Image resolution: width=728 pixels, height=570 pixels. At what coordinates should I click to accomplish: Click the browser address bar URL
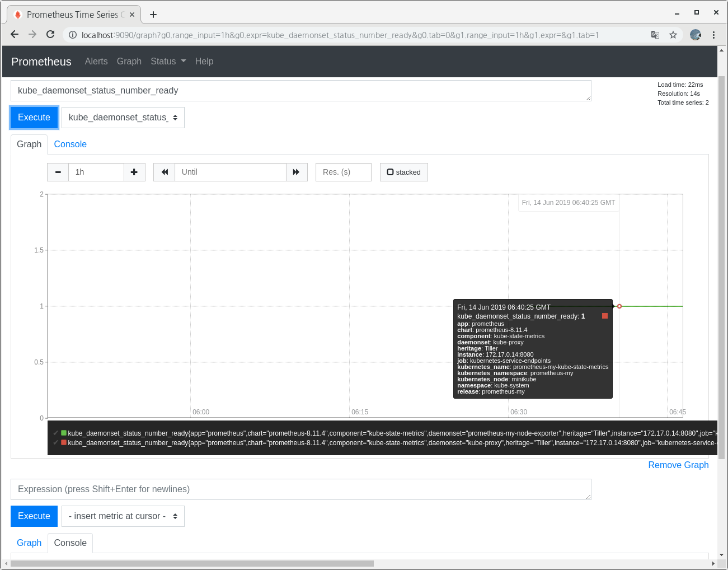pos(340,35)
